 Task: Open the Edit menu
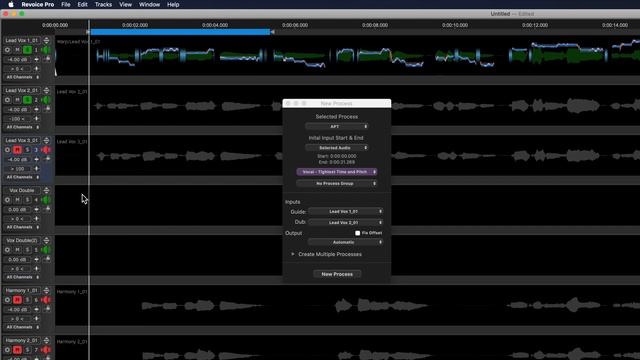(82, 4)
